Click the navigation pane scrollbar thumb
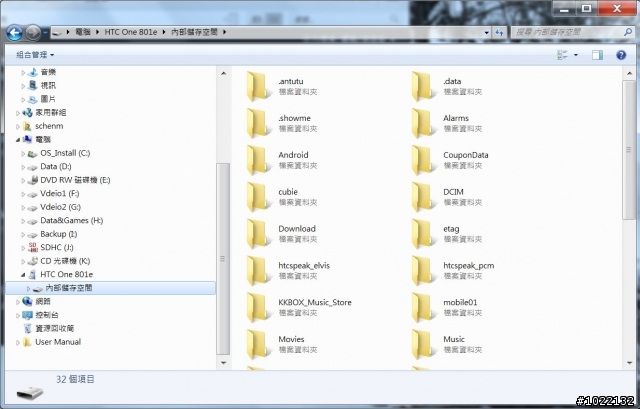The width and height of the screenshot is (640, 409). [x=223, y=259]
